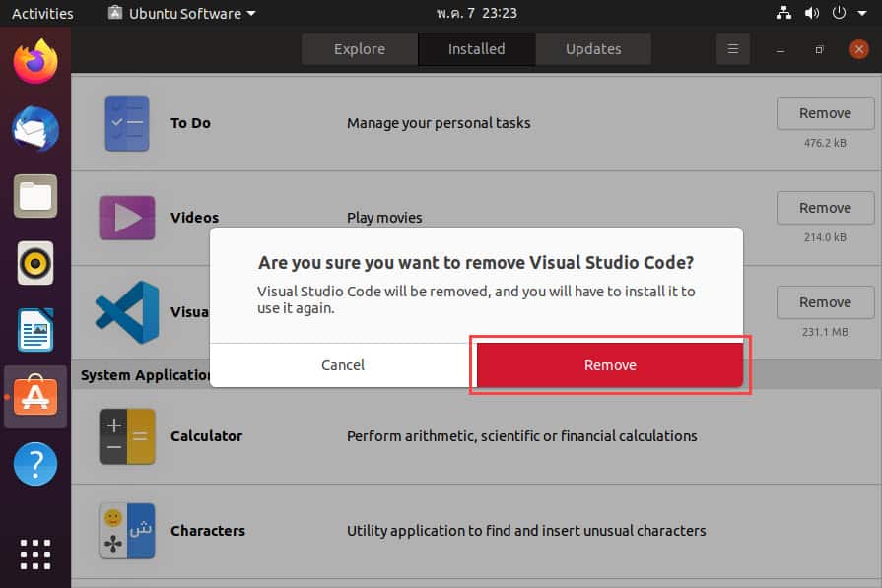Show Applications grid at dock bottom
Image resolution: width=882 pixels, height=588 pixels.
[x=35, y=554]
